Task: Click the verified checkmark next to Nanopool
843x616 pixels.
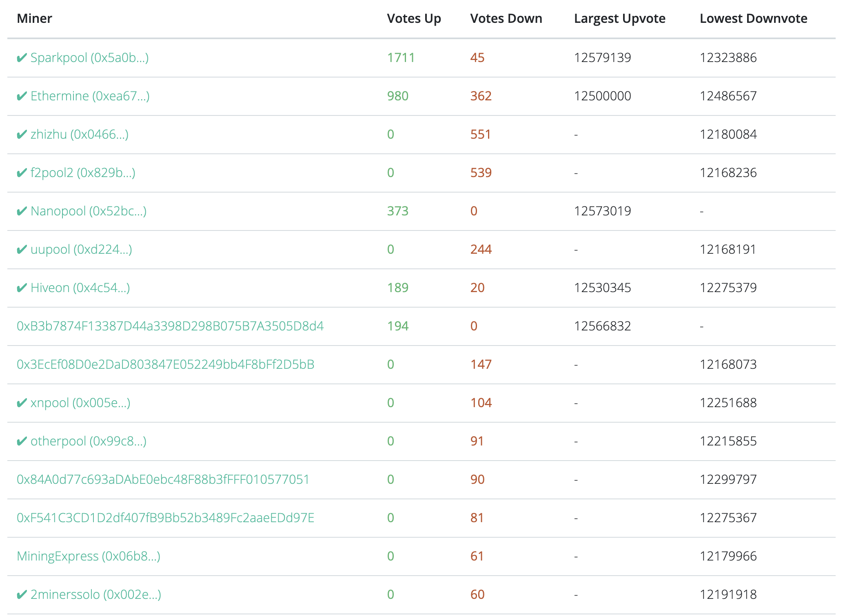Action: click(22, 212)
